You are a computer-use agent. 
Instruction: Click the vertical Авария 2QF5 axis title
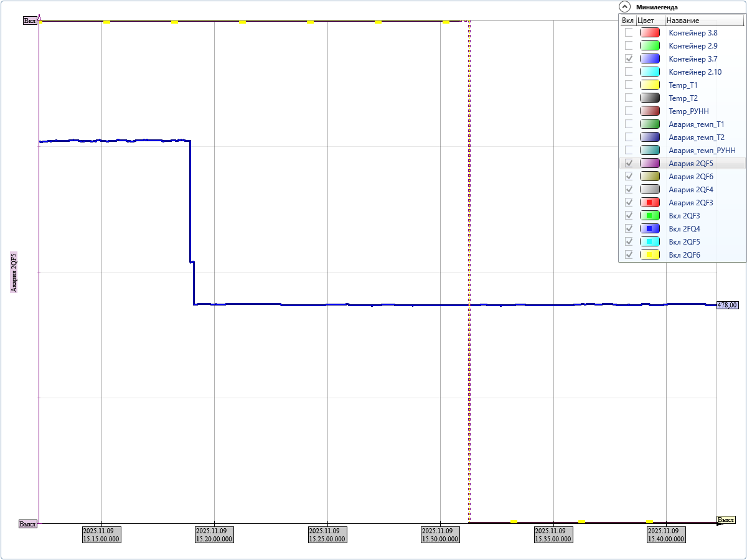tap(14, 273)
